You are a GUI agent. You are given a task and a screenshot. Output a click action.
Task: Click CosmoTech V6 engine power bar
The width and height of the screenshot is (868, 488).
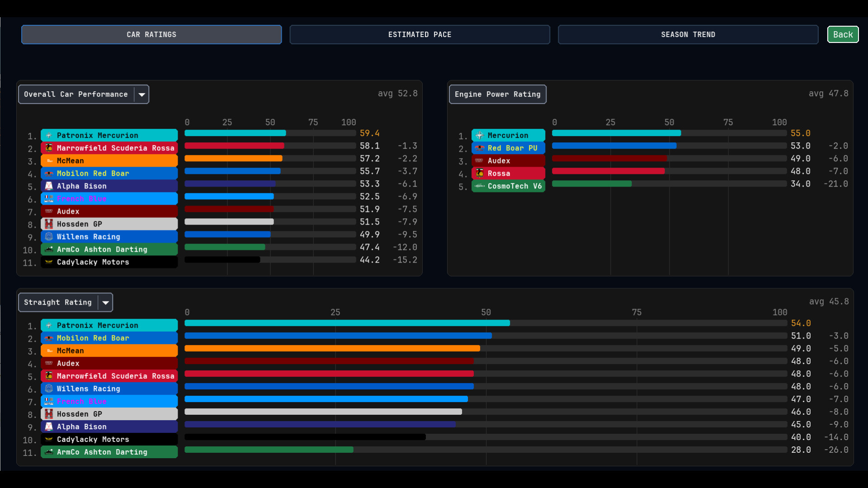tap(592, 184)
